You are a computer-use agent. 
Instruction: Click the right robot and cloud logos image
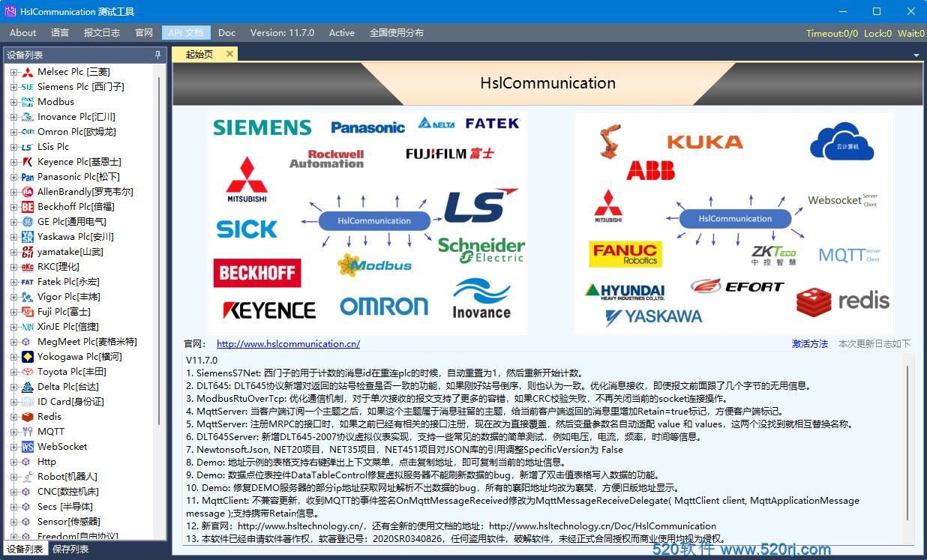click(x=733, y=223)
